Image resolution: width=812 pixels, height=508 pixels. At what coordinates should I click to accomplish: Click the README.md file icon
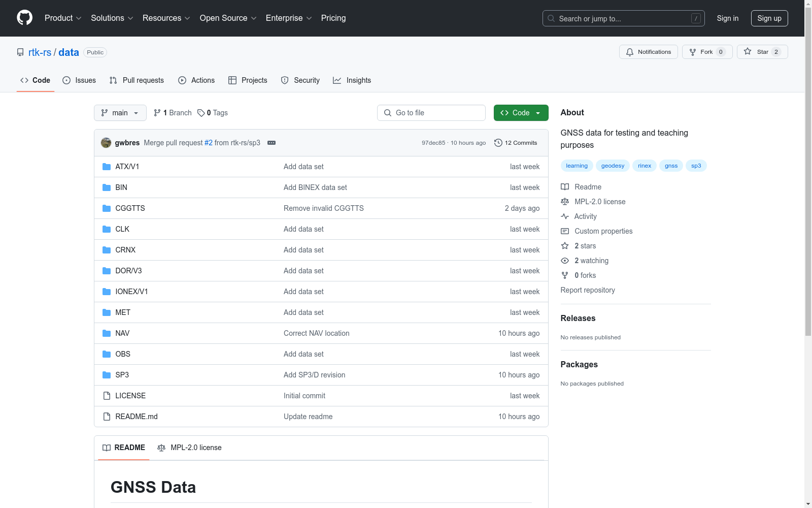(x=107, y=417)
